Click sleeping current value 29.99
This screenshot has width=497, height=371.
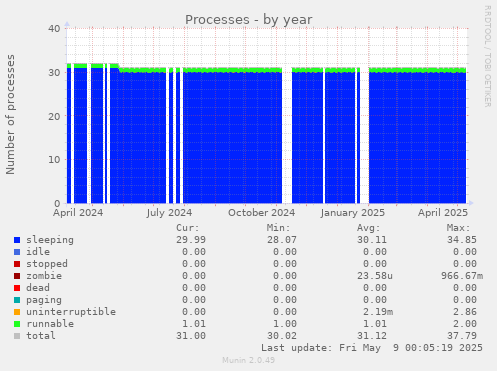point(191,240)
